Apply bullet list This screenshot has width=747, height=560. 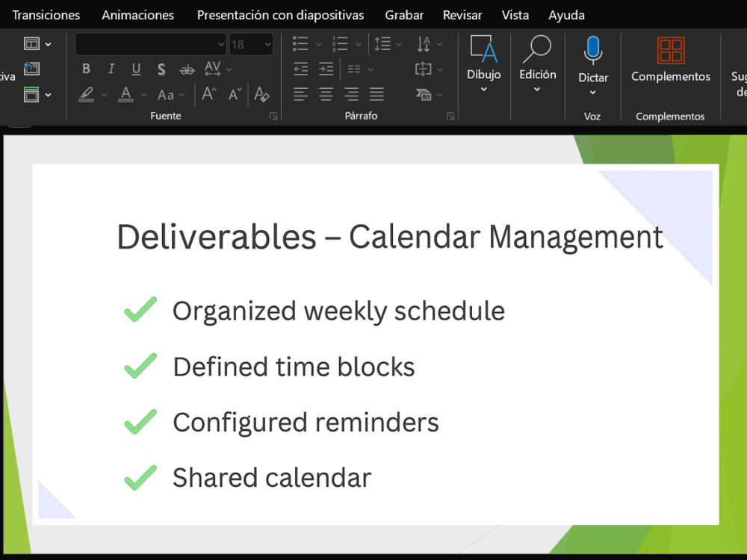pos(300,44)
